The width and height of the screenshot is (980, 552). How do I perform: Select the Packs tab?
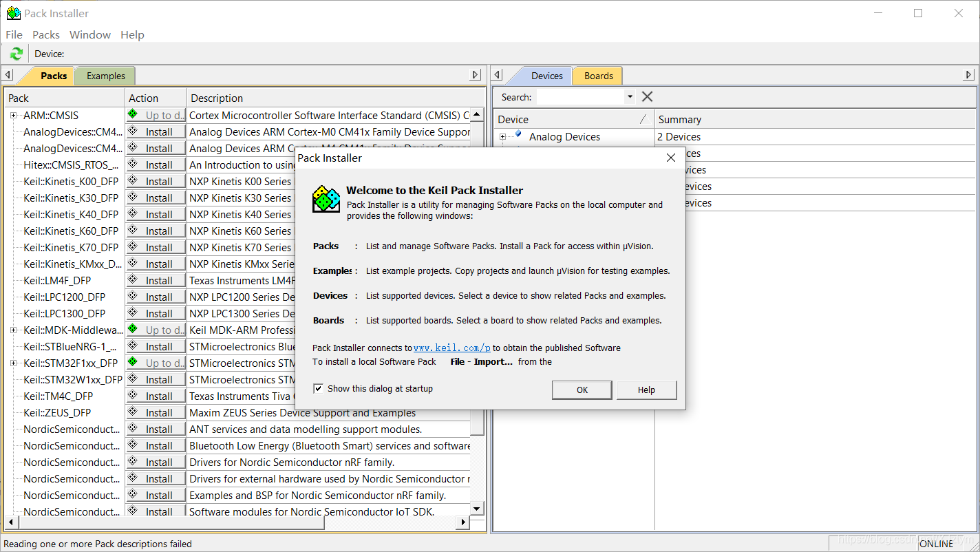(x=54, y=76)
